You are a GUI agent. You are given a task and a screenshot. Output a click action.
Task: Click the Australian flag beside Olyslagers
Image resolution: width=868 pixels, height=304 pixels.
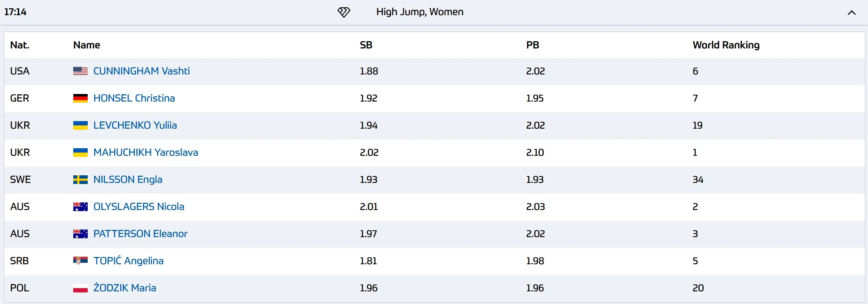point(80,207)
